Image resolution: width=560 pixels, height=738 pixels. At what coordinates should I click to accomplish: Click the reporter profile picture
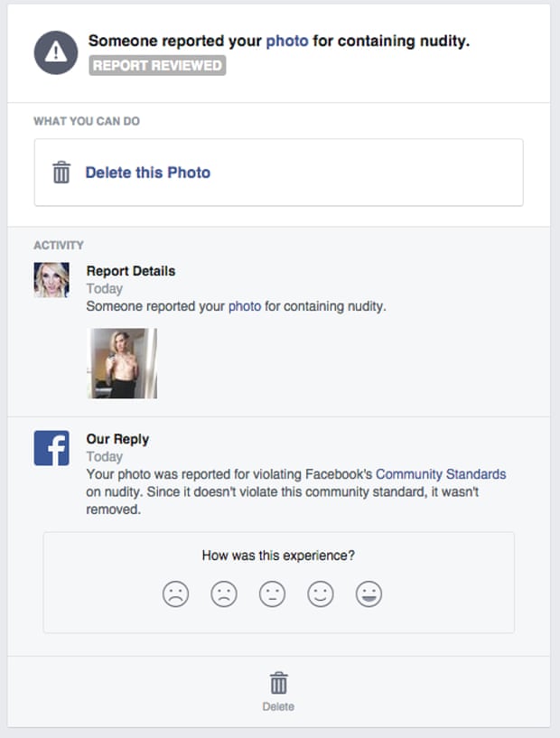tap(51, 280)
